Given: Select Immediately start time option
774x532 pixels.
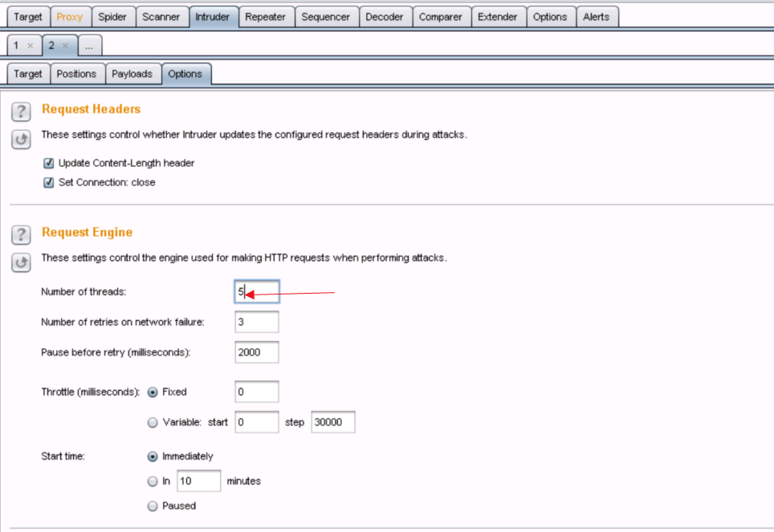Looking at the screenshot, I should click(153, 457).
